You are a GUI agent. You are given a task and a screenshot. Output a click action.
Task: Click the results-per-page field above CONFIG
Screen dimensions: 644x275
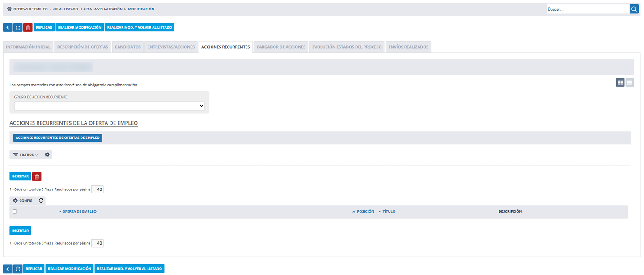(97, 189)
